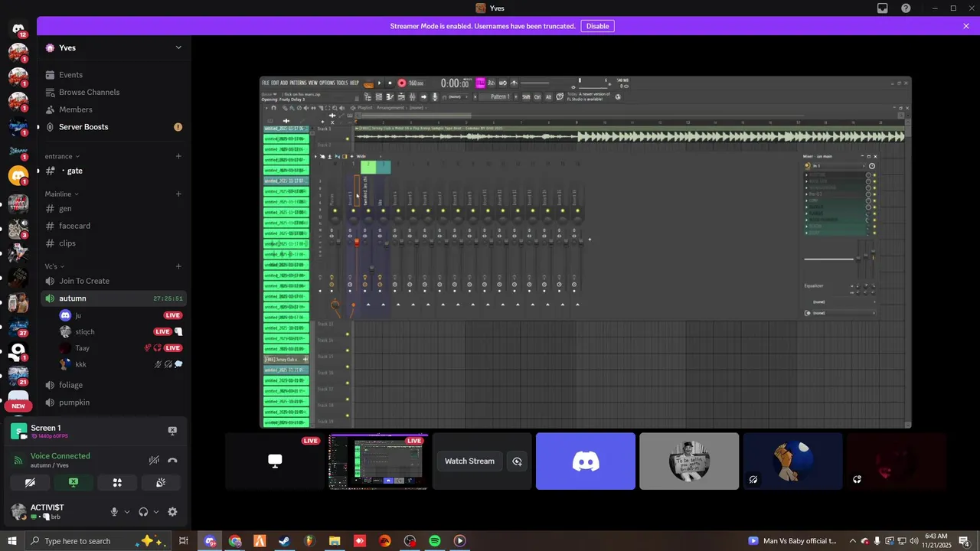Deafen with headphones icon
980x551 pixels.
pyautogui.click(x=143, y=512)
